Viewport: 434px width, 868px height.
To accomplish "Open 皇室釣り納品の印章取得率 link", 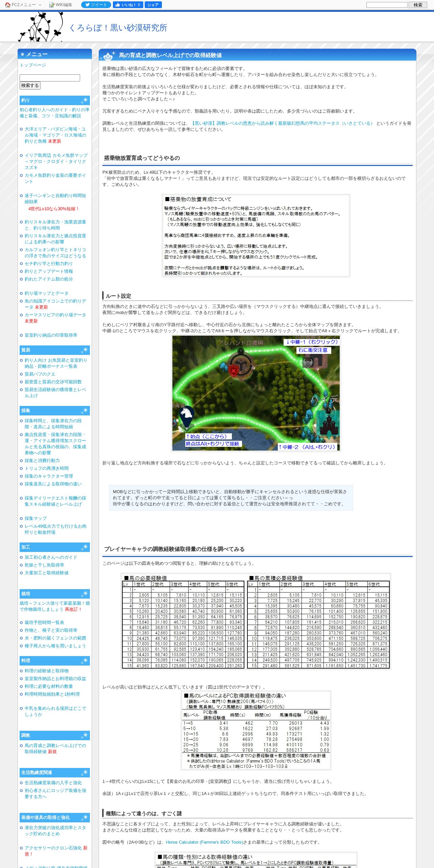I will pos(51,335).
